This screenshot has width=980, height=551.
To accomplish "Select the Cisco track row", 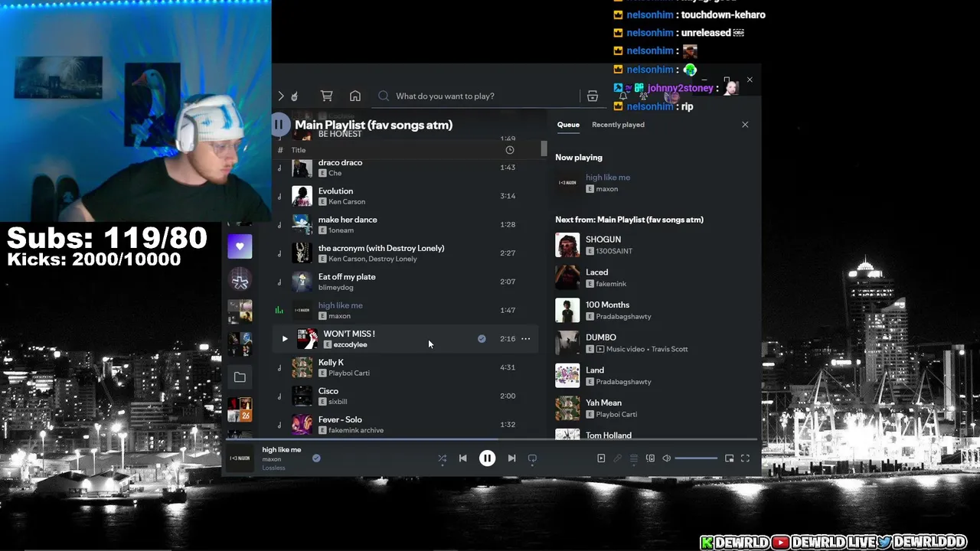I will click(406, 396).
